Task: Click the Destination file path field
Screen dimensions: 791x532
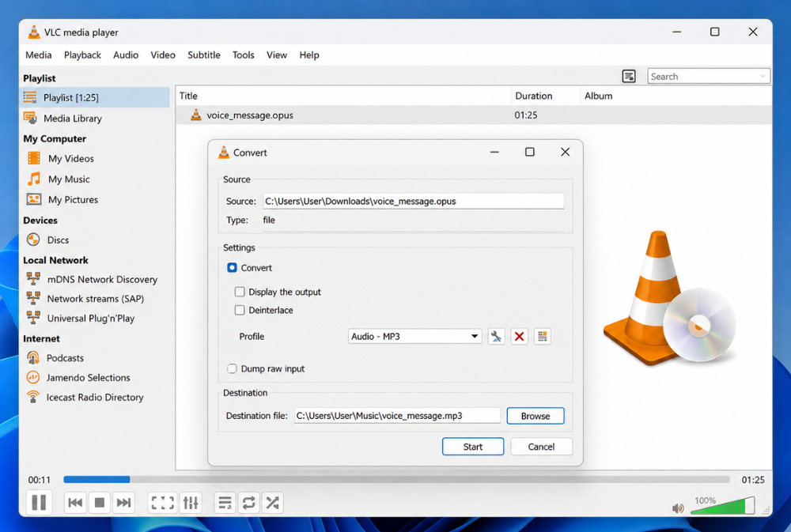Action: 397,416
